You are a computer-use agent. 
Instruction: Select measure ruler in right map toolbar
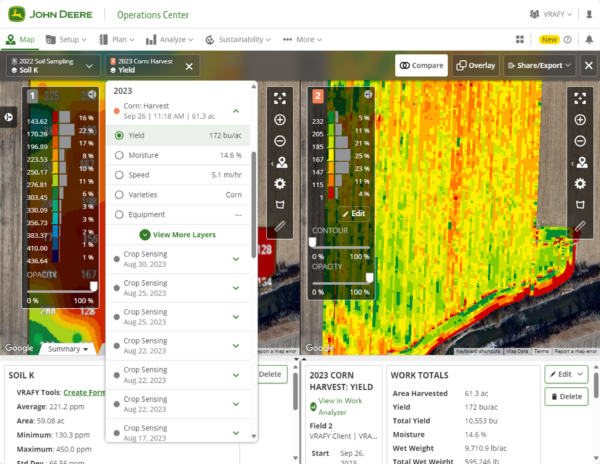(x=580, y=226)
